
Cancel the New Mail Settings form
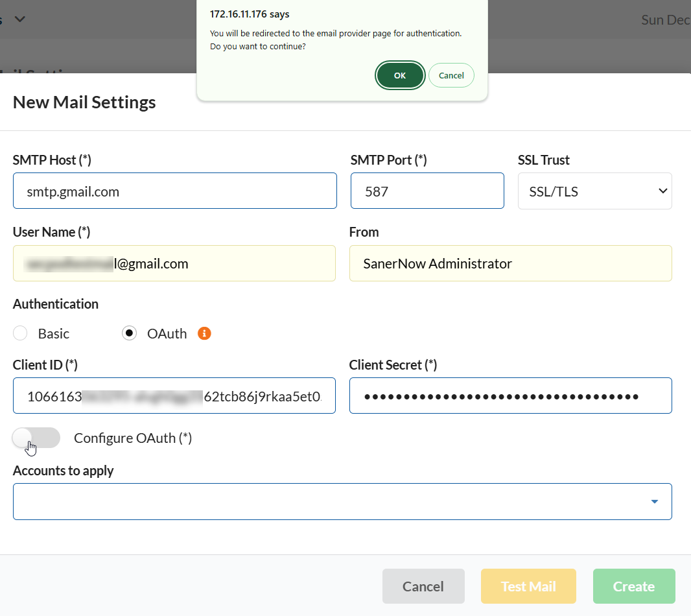[x=423, y=586]
